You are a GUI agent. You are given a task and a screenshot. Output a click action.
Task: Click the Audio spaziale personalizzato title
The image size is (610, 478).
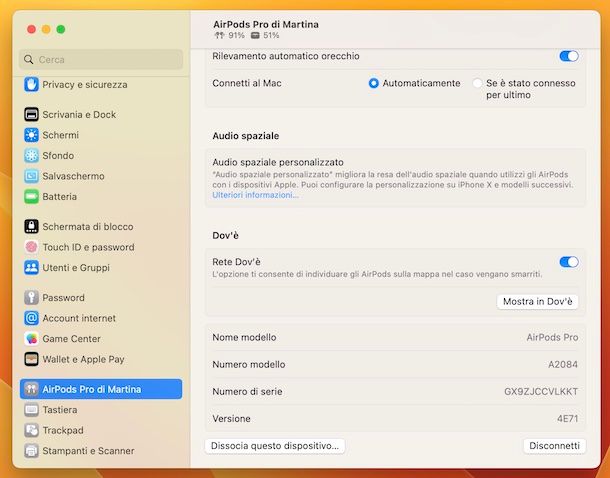coord(278,162)
